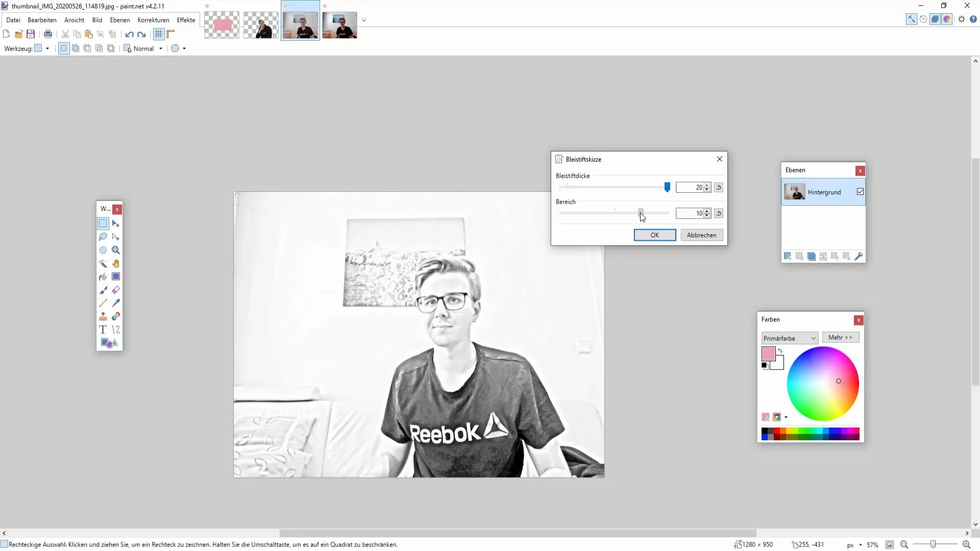Toggle Hintergrund layer visibility checkbox
The width and height of the screenshot is (980, 551).
coord(860,192)
